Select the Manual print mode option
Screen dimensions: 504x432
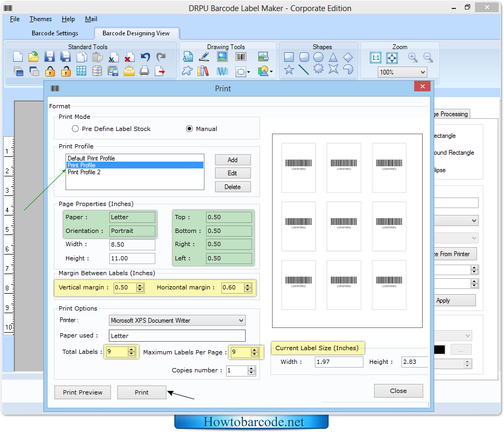coord(189,129)
